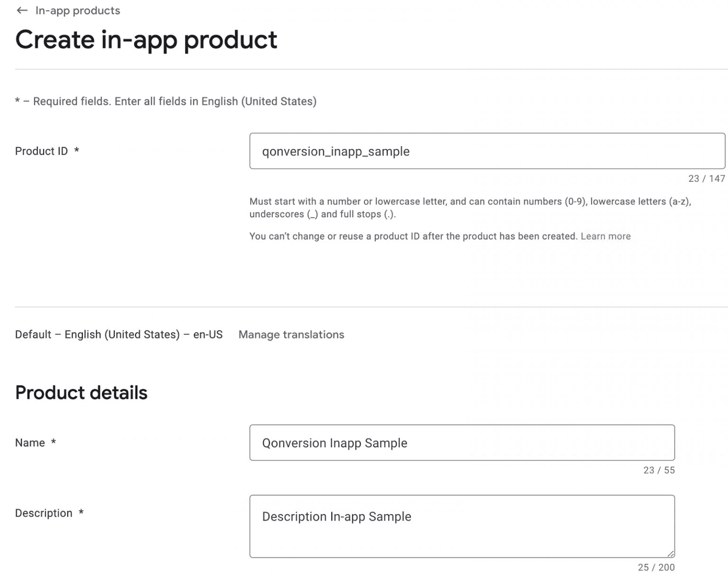Click the Product details heading
Image resolution: width=728 pixels, height=573 pixels.
pyautogui.click(x=81, y=392)
